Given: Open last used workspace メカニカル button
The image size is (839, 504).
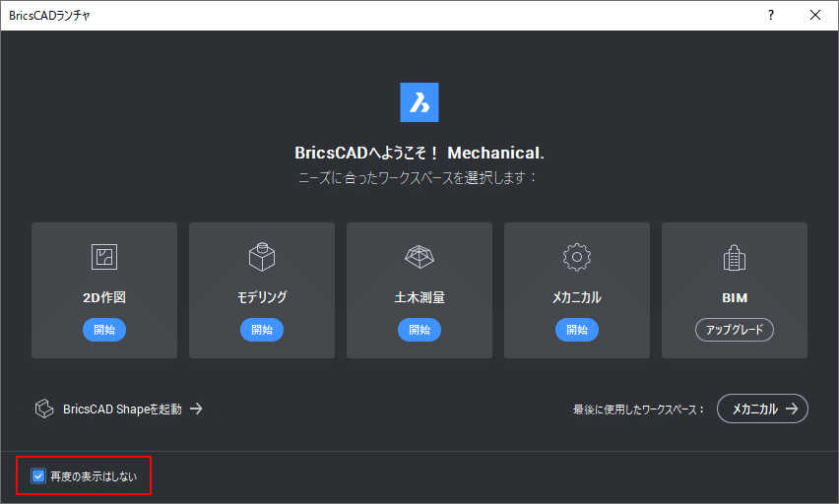Looking at the screenshot, I should coord(762,409).
